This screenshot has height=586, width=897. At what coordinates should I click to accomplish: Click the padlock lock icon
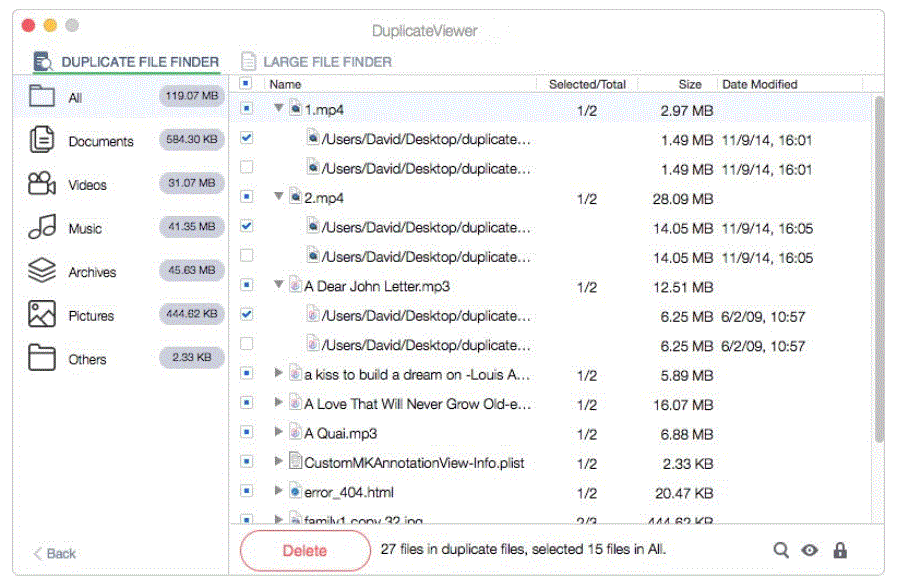(840, 551)
